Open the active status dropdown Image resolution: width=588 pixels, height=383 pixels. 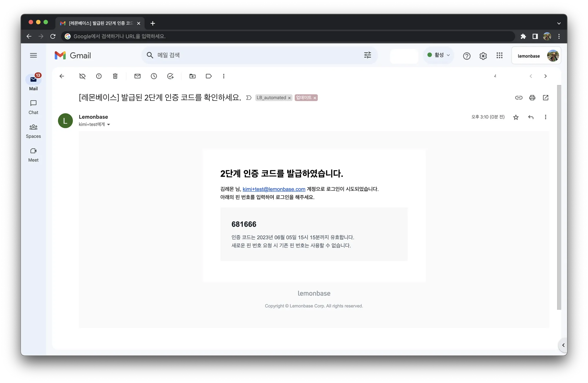[438, 55]
